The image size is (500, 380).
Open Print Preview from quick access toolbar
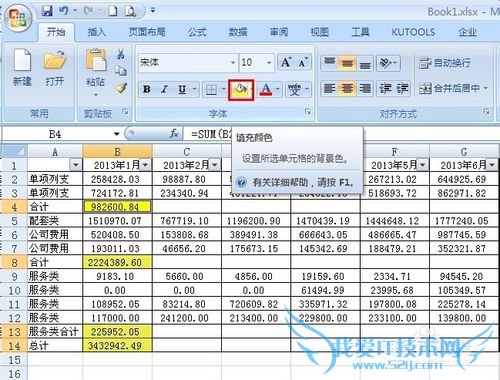(x=130, y=11)
